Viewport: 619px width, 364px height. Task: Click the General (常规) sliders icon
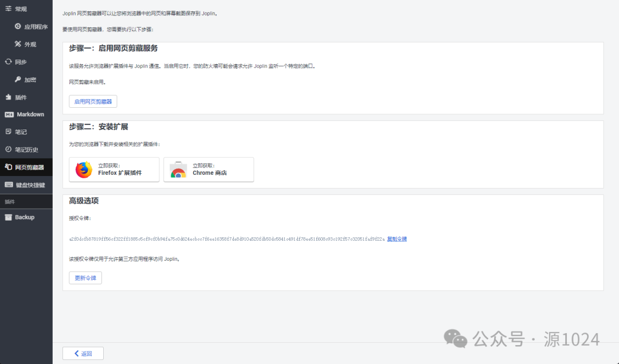(8, 9)
